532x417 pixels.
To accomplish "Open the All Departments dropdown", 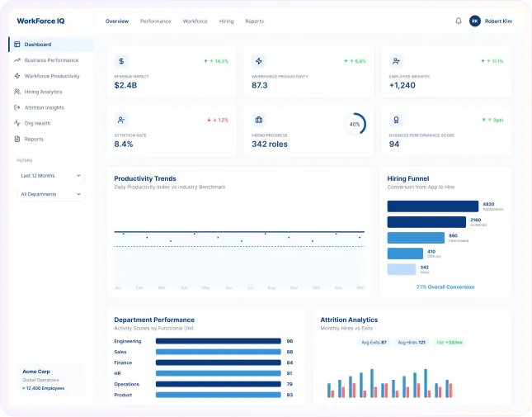I will [x=51, y=194].
